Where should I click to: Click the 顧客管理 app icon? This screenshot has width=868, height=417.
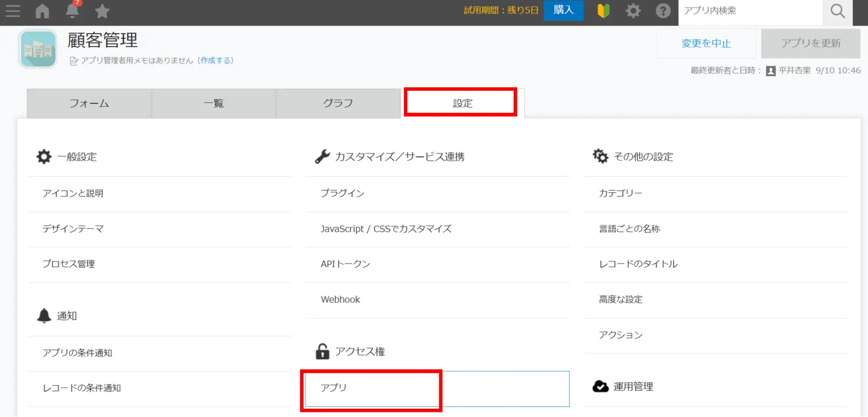[x=38, y=49]
